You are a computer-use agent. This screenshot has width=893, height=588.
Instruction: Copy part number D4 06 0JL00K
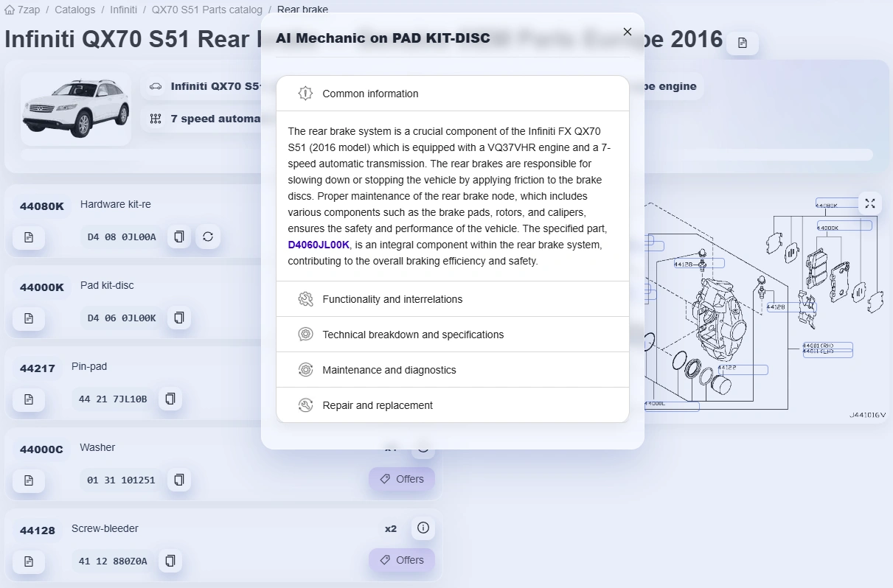click(x=179, y=318)
